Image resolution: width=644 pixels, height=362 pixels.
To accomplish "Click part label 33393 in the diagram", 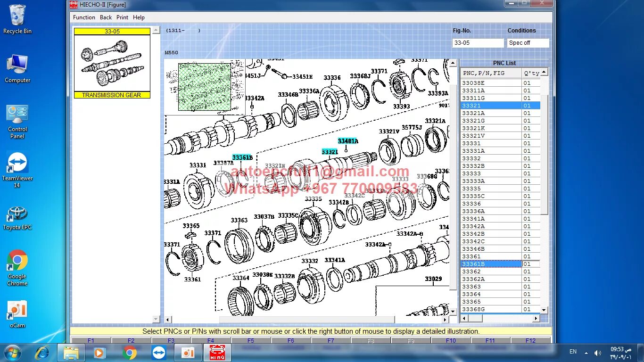I will [x=401, y=107].
